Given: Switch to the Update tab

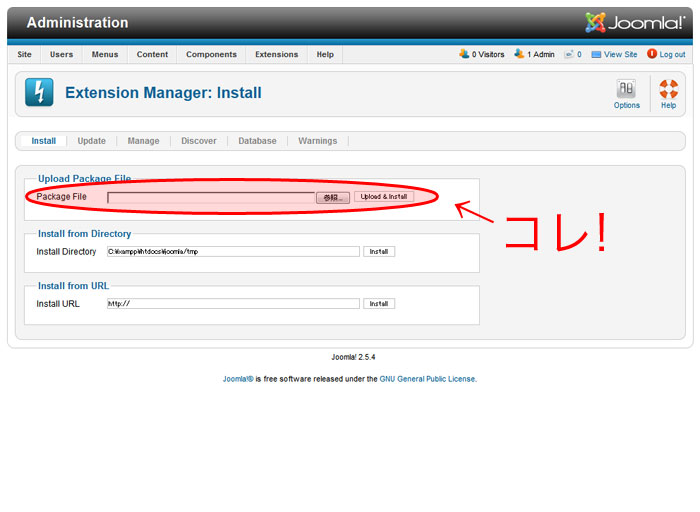Looking at the screenshot, I should coord(91,141).
